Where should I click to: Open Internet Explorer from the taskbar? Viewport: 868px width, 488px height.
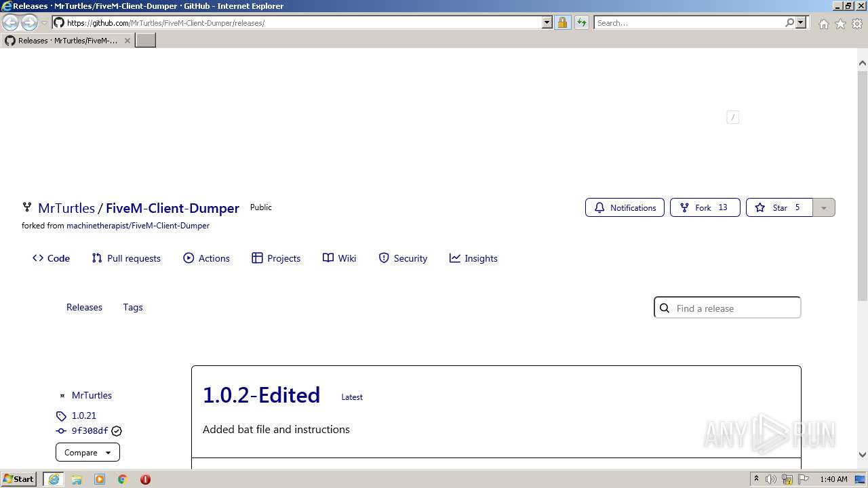pos(54,479)
